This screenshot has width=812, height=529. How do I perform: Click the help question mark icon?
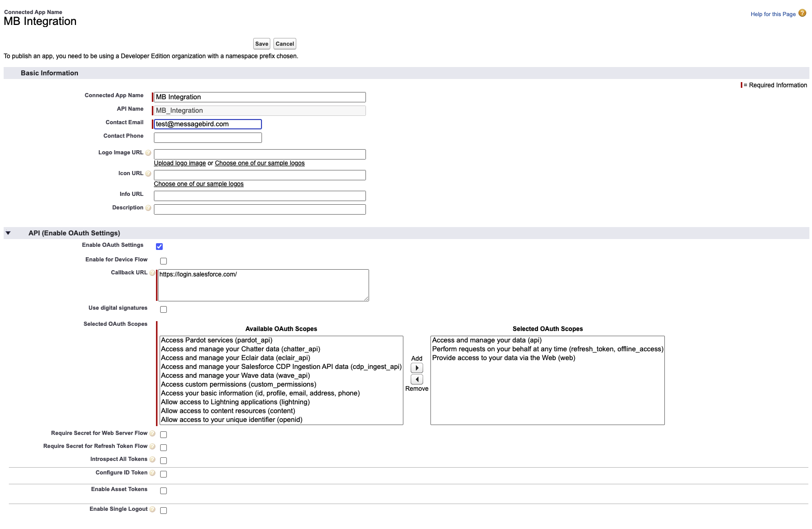pyautogui.click(x=802, y=13)
